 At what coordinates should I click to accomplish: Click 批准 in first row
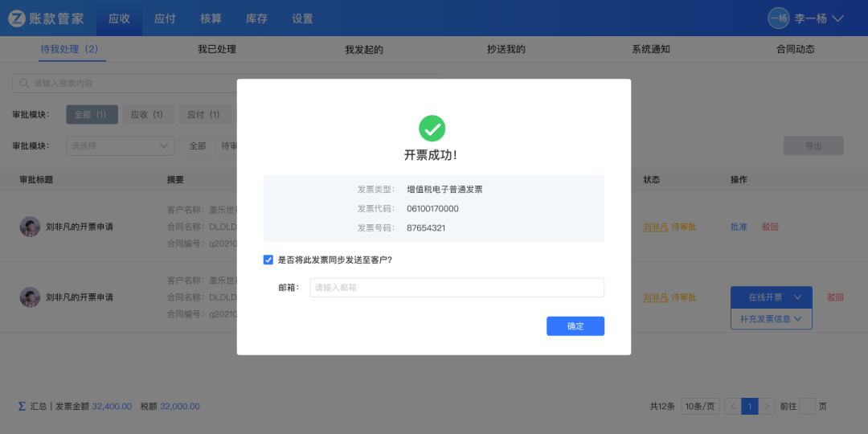pyautogui.click(x=739, y=227)
